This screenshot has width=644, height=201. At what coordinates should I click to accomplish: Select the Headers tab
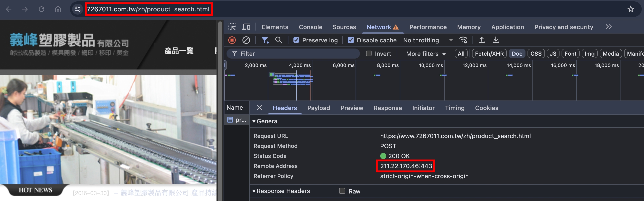[x=285, y=108]
